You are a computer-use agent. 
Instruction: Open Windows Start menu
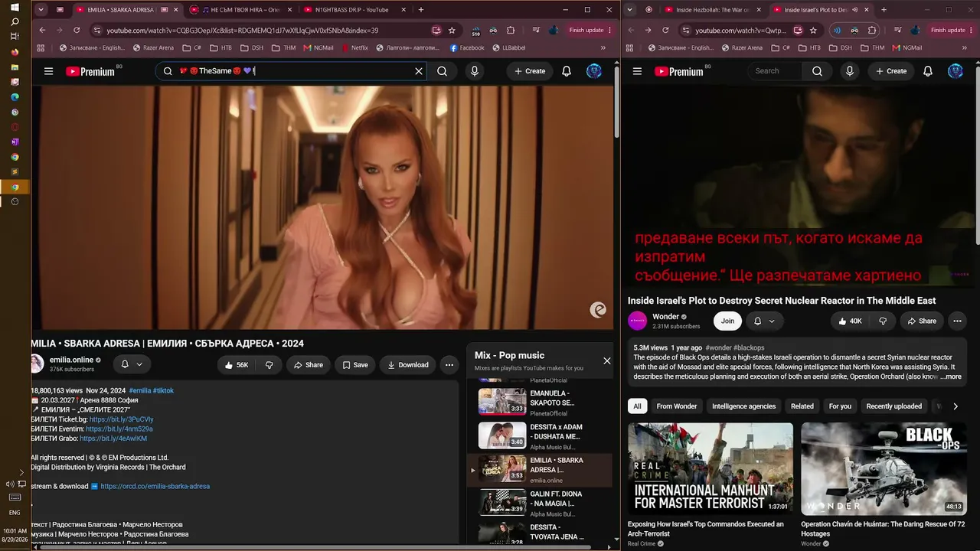(x=15, y=7)
